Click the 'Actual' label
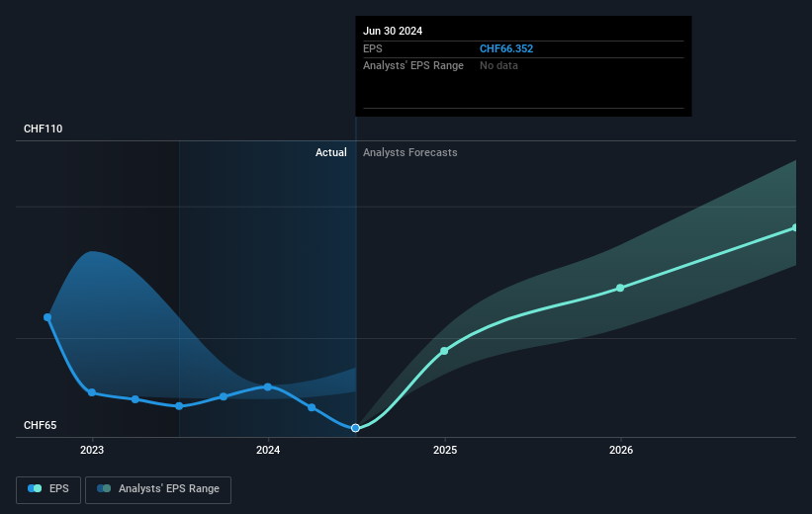This screenshot has height=514, width=812. (x=331, y=152)
